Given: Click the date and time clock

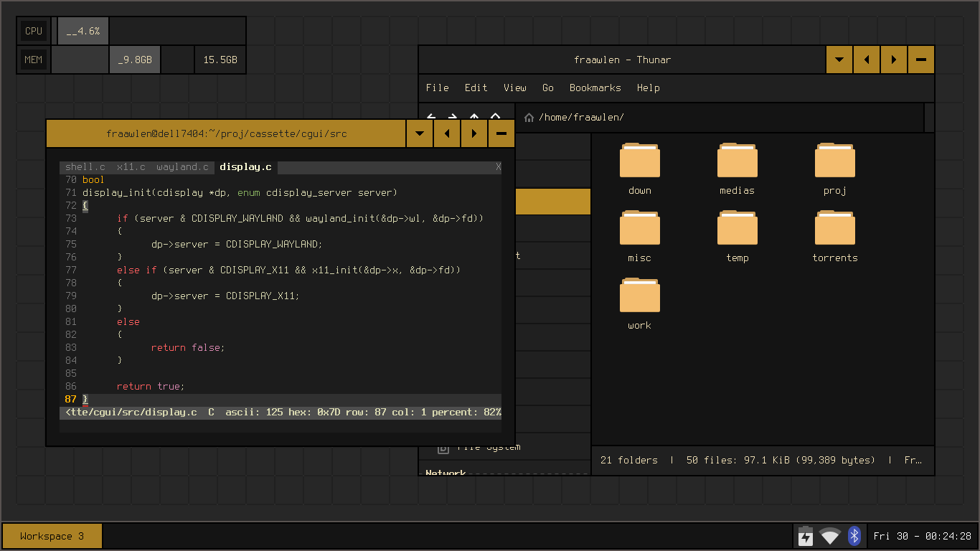Looking at the screenshot, I should (922, 536).
